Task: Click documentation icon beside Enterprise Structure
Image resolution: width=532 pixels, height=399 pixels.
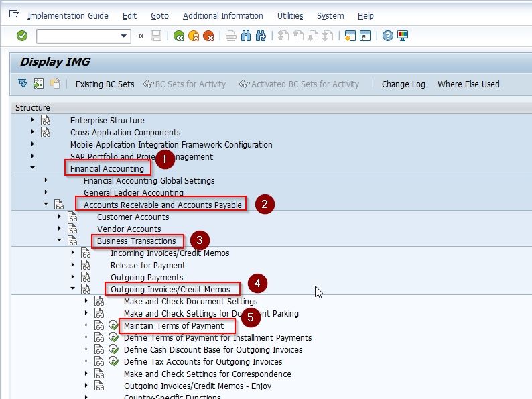Action: click(x=46, y=120)
